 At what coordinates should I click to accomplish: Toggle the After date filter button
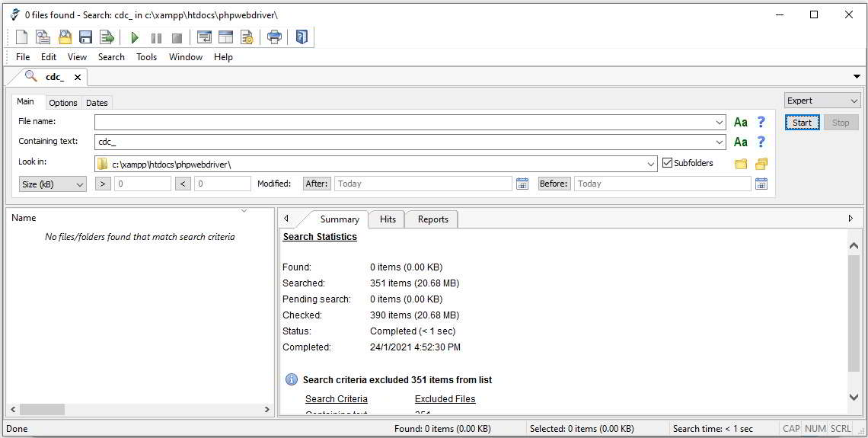[x=318, y=184]
